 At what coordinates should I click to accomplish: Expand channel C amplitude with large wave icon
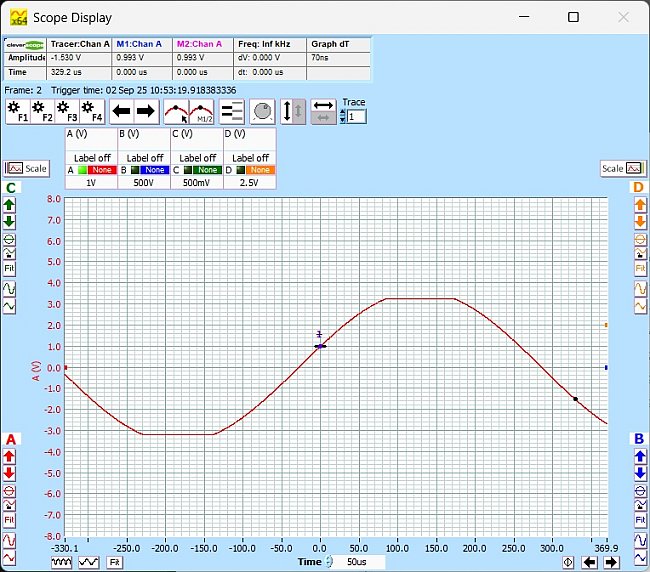[x=9, y=288]
